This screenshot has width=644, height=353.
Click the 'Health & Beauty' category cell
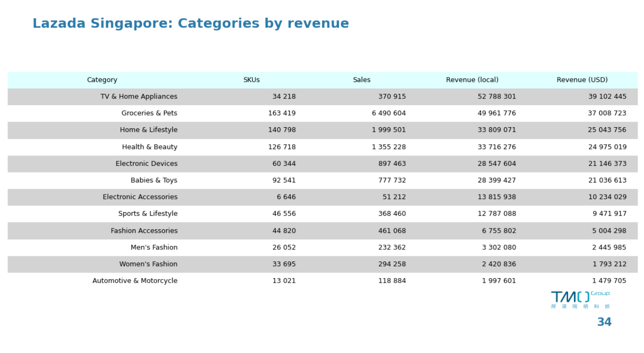coord(149,147)
